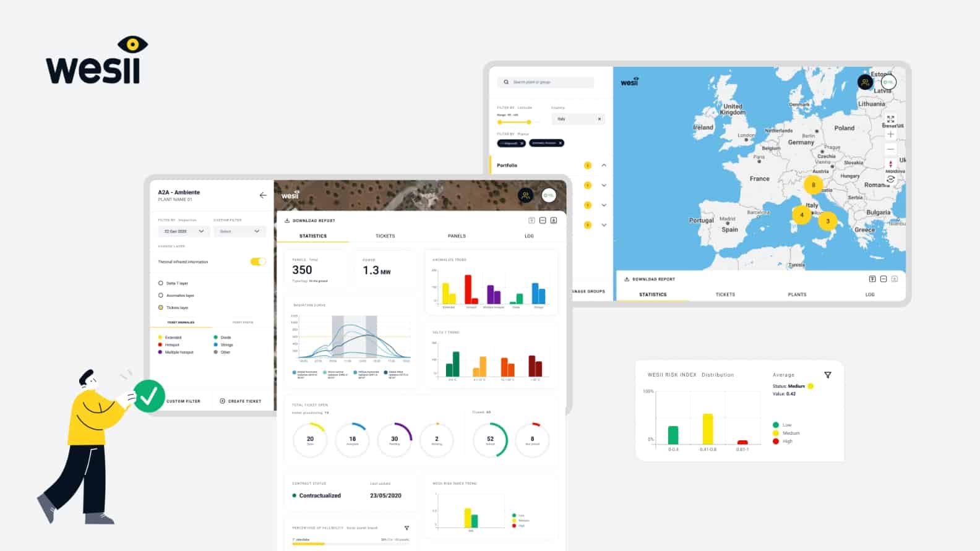Click the Custom Filter button
The width and height of the screenshot is (980, 551).
[x=183, y=401]
